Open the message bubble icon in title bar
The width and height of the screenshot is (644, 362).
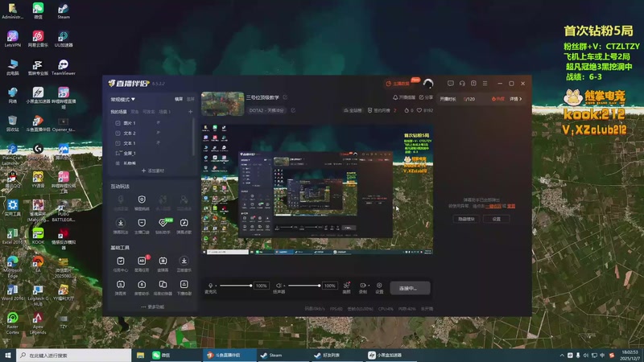pos(451,84)
